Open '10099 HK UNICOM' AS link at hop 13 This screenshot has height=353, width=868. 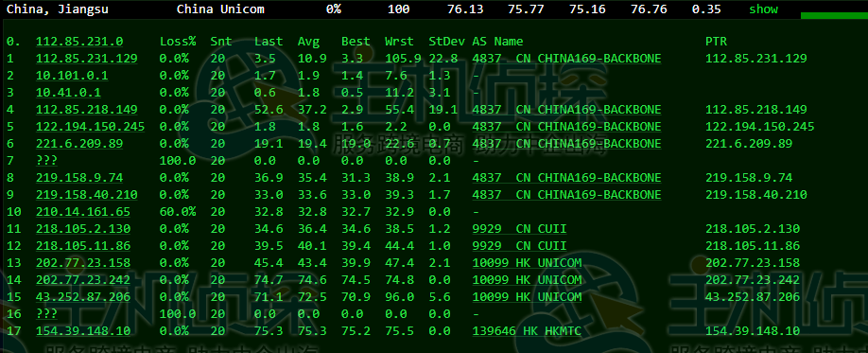(527, 263)
